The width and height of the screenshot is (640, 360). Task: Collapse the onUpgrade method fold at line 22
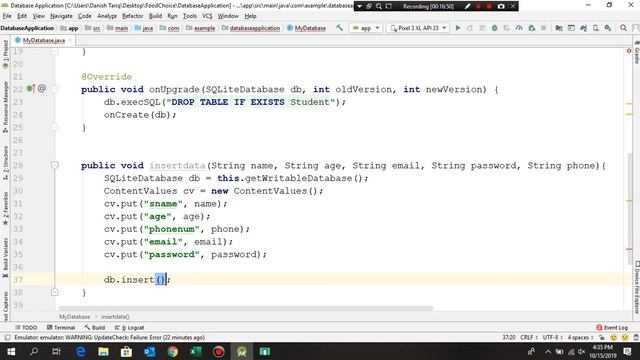[55, 89]
